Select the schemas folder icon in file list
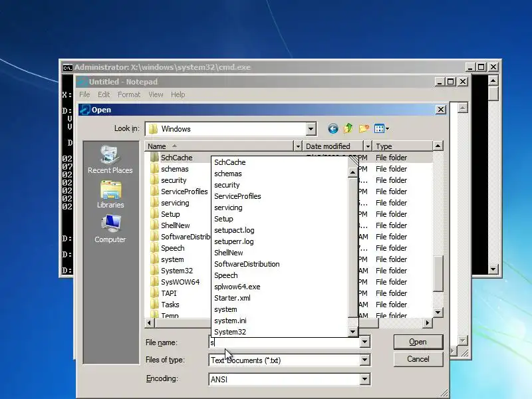This screenshot has width=532, height=399. (x=155, y=169)
